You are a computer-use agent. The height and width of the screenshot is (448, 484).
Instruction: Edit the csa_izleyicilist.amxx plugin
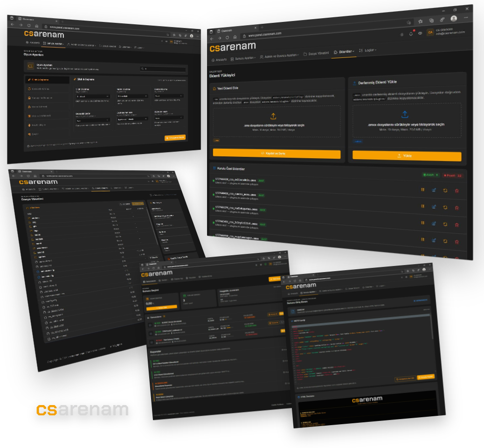(x=434, y=240)
